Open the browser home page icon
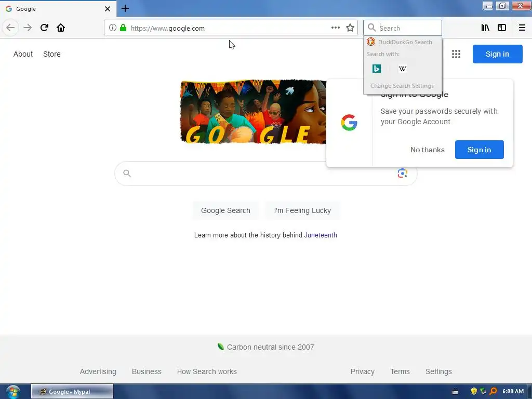The height and width of the screenshot is (399, 532). (x=61, y=28)
